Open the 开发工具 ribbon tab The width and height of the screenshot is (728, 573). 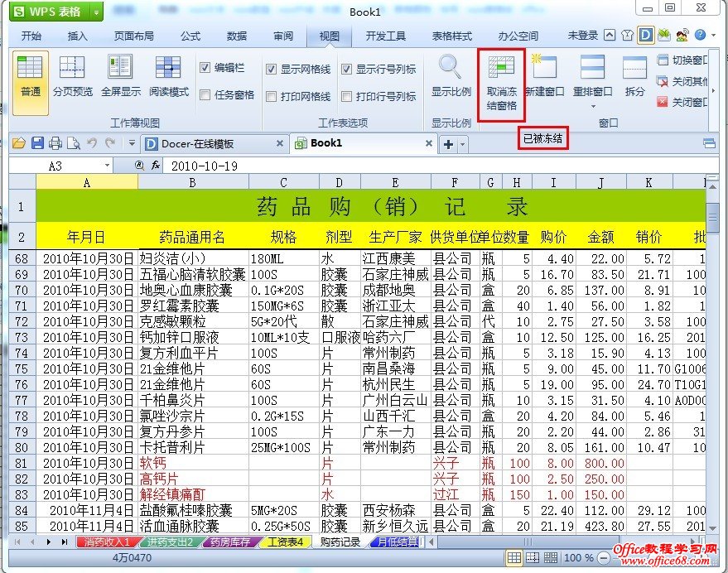[385, 36]
